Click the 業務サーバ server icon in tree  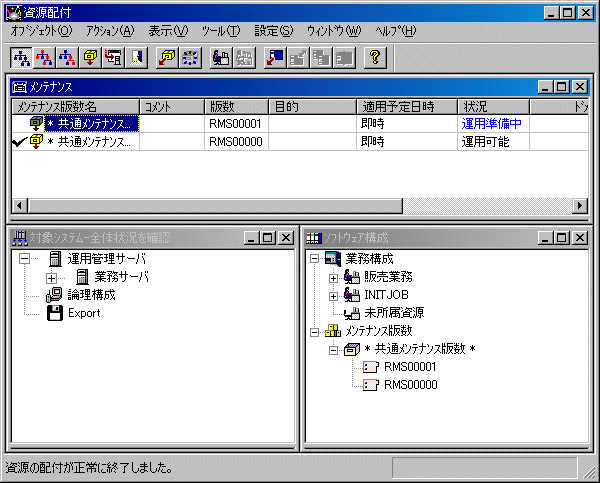pyautogui.click(x=82, y=277)
